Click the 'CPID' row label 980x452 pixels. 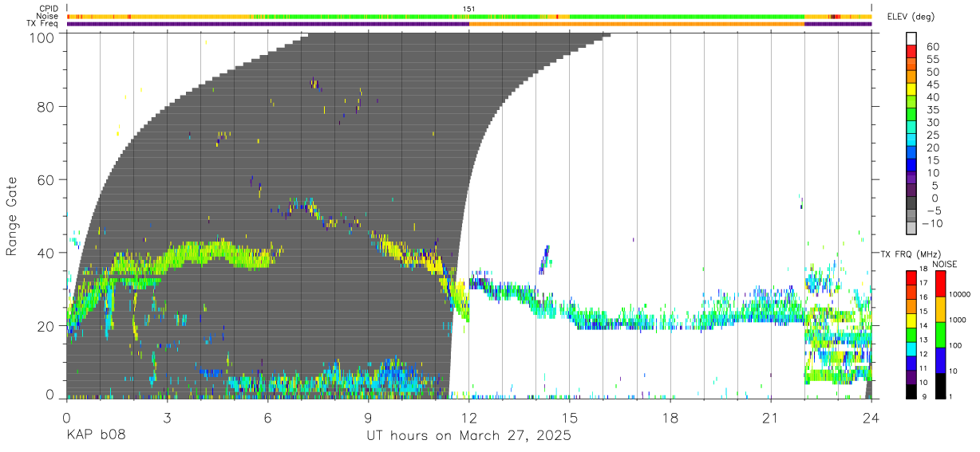49,9
